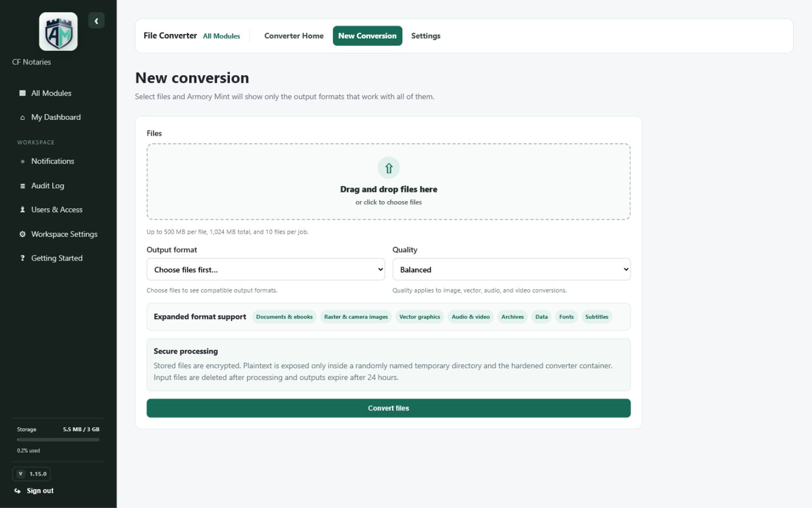The width and height of the screenshot is (812, 508).
Task: Click the CF Notaries workspace name
Action: pos(31,62)
